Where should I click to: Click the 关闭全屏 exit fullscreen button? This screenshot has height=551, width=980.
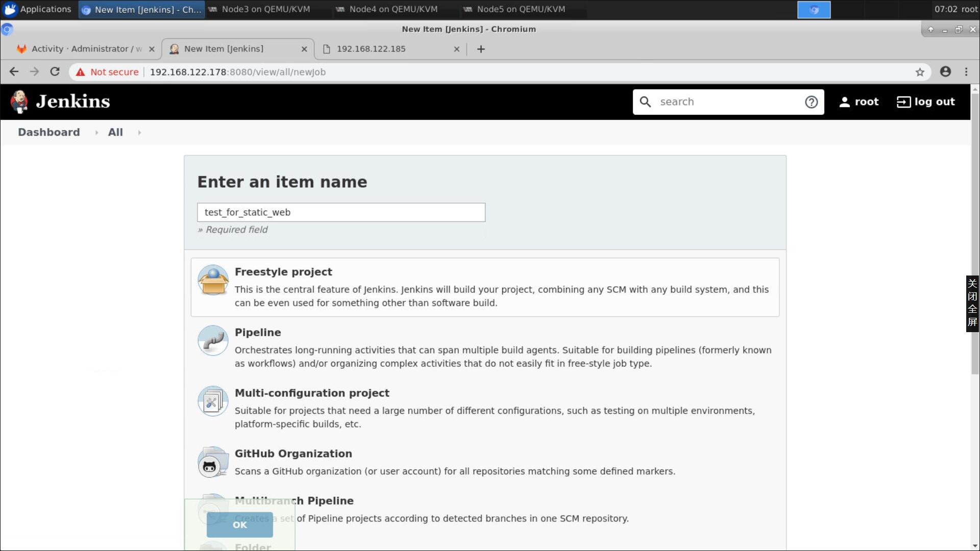click(x=972, y=304)
